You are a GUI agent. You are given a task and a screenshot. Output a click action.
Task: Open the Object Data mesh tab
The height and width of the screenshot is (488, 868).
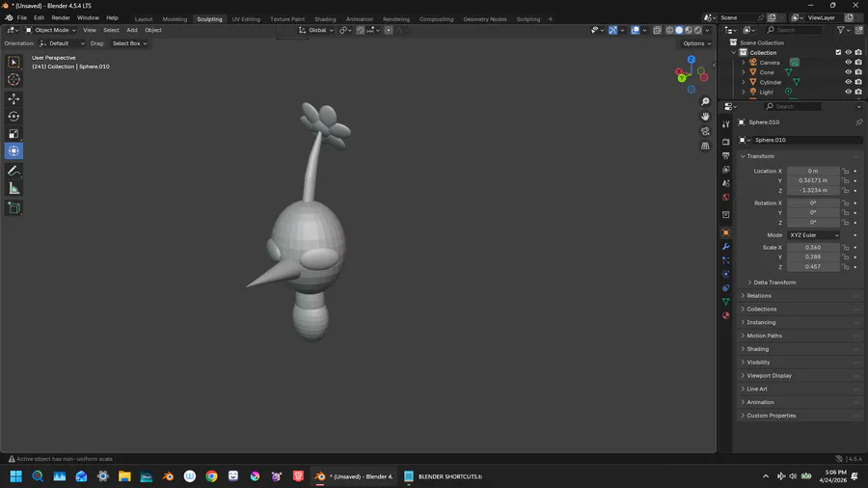point(725,302)
